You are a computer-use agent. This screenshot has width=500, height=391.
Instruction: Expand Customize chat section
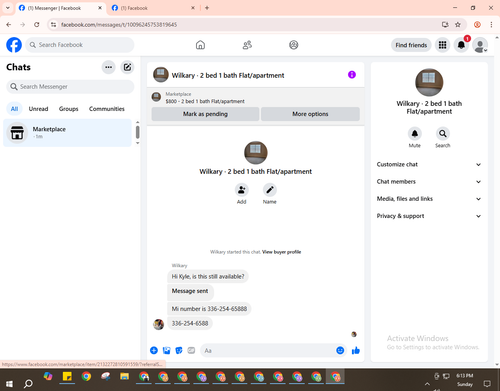[x=429, y=164]
